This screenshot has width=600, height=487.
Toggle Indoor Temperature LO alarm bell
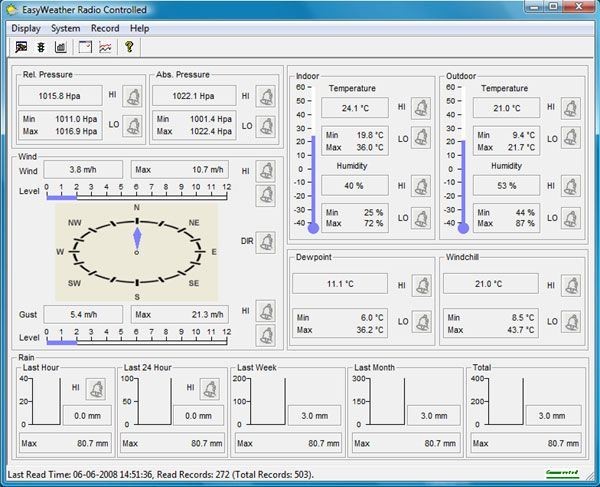point(421,138)
